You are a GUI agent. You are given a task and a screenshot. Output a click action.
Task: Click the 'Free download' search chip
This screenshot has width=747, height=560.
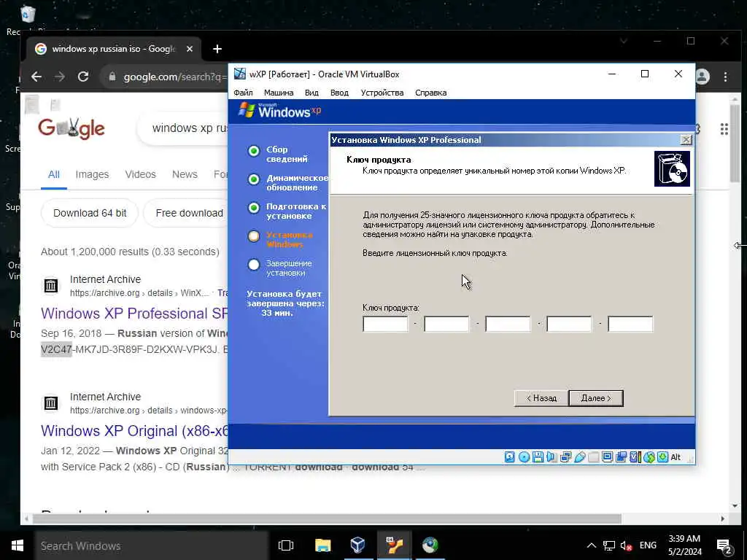tap(188, 213)
